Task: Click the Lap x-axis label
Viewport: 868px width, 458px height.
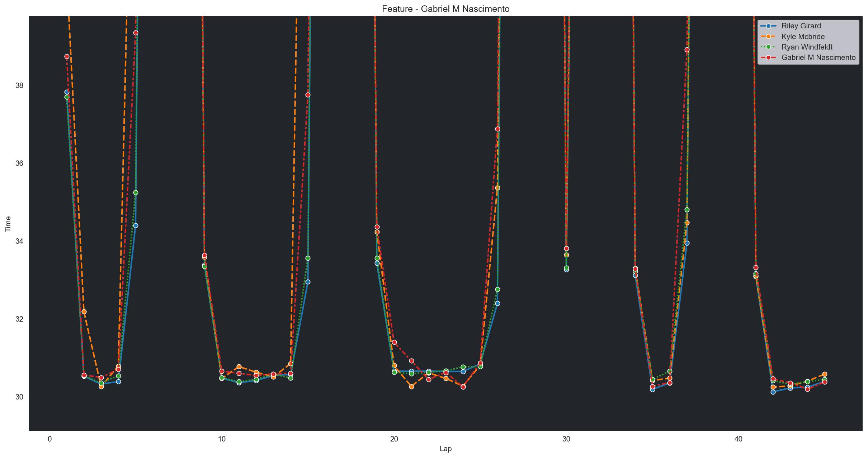Action: 445,449
